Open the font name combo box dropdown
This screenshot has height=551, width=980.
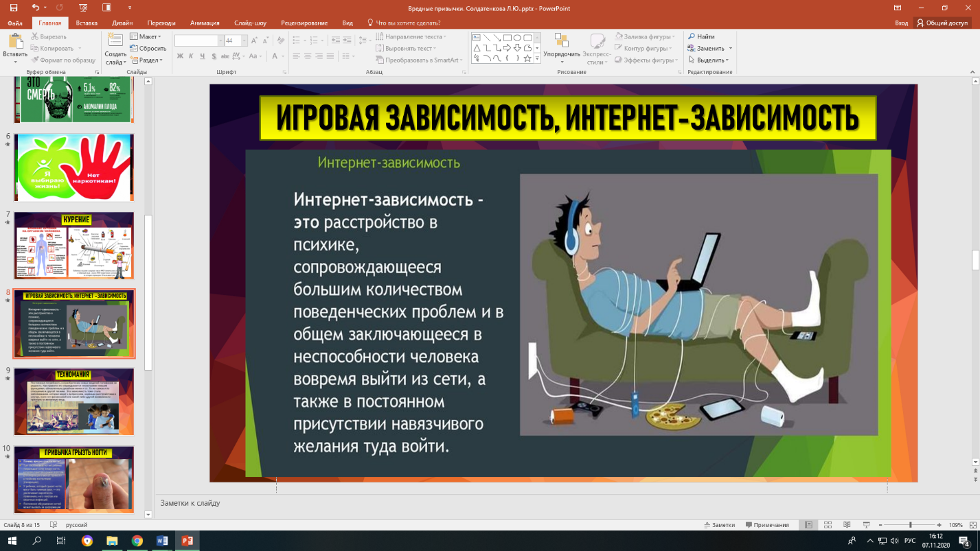220,41
